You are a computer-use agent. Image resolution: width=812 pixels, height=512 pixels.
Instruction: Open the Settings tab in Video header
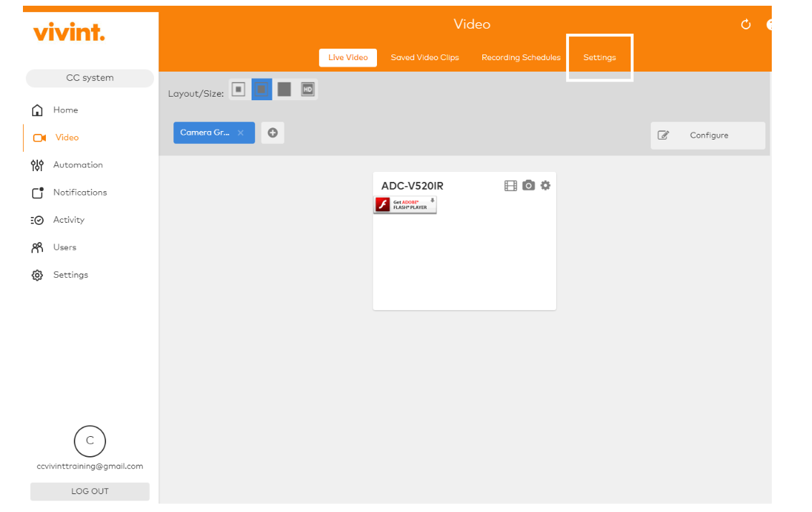coord(599,57)
